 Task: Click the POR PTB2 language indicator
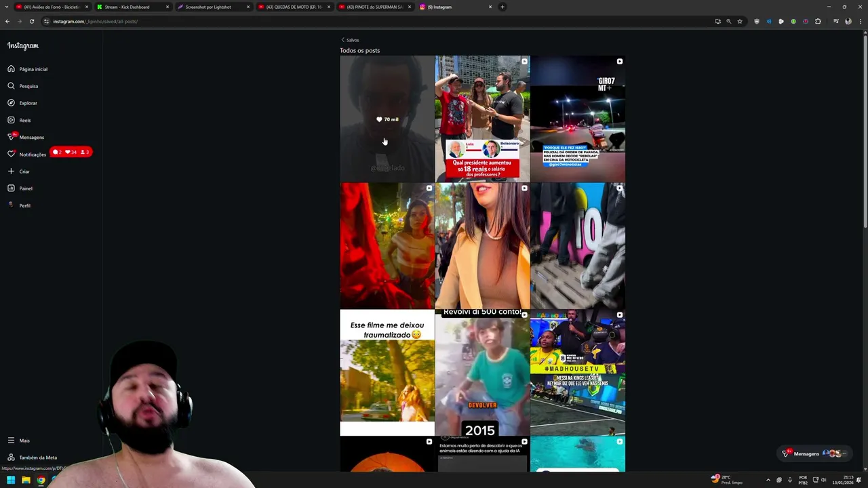(803, 480)
